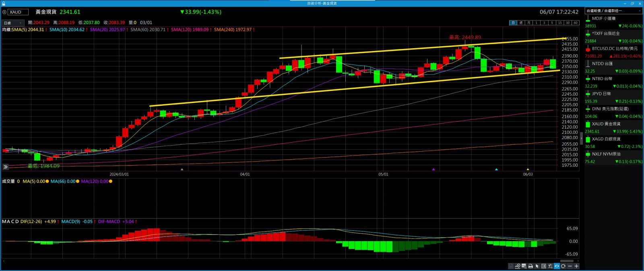This screenshot has width=644, height=271.
Task: Click the panel layout icon
Action: pos(544,266)
